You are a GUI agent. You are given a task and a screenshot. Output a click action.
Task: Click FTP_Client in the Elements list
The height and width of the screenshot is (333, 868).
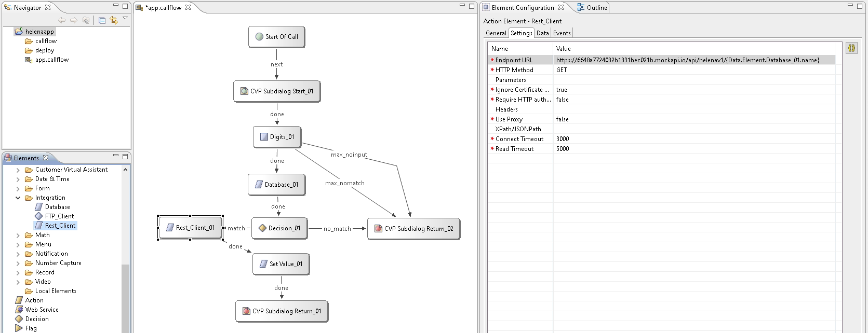[59, 216]
